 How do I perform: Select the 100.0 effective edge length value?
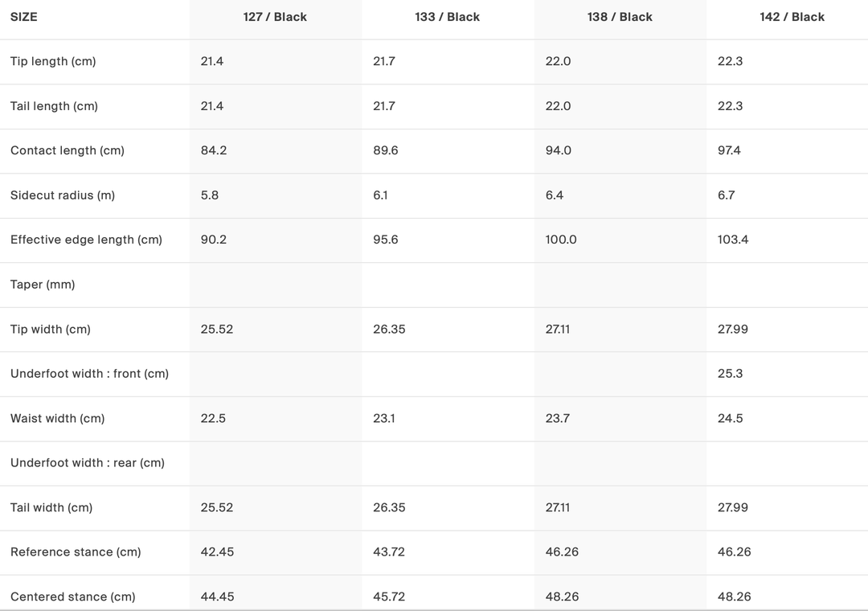(x=561, y=240)
